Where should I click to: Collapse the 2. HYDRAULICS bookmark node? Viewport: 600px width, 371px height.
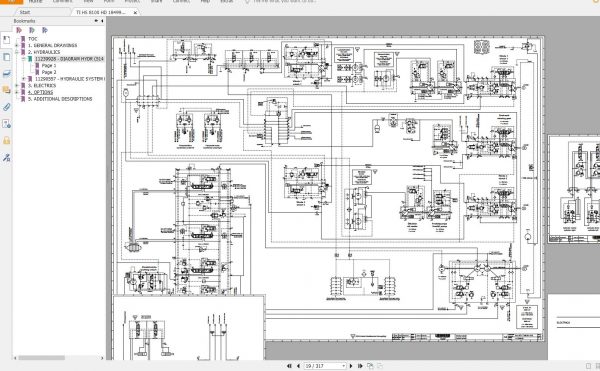click(16, 52)
